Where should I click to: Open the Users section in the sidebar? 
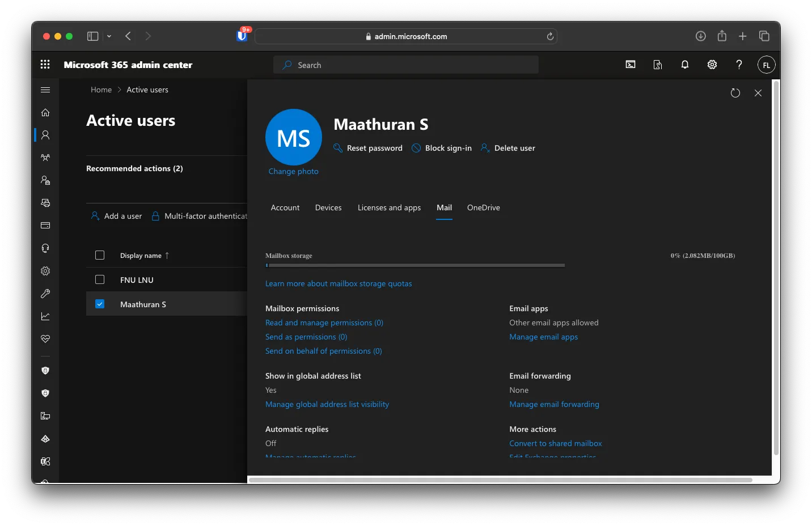click(45, 135)
